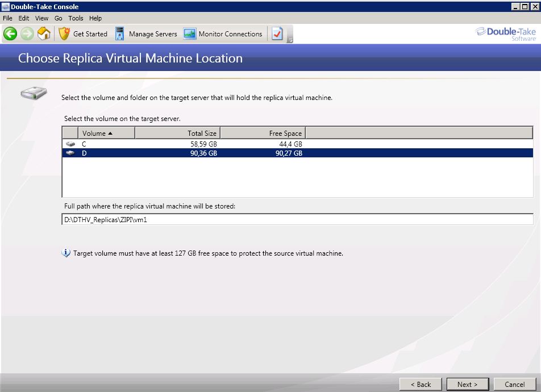Open the Edit menu
This screenshot has height=392, width=541.
[x=24, y=18]
